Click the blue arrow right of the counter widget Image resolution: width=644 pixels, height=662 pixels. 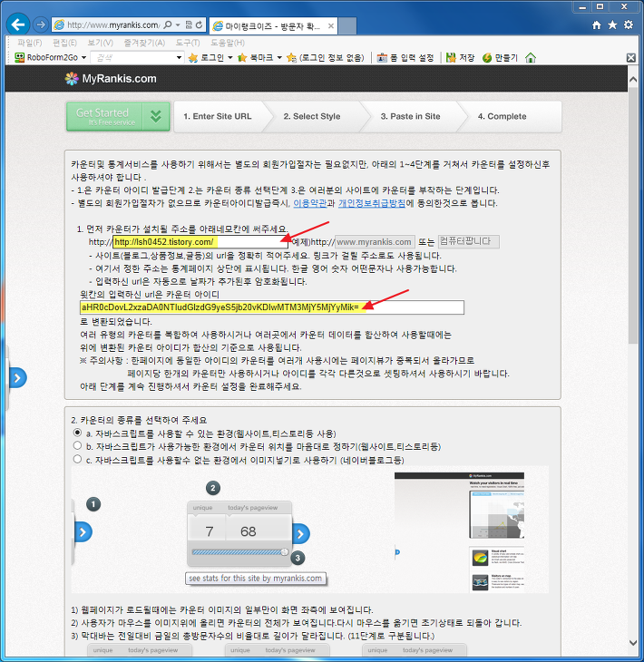click(300, 534)
